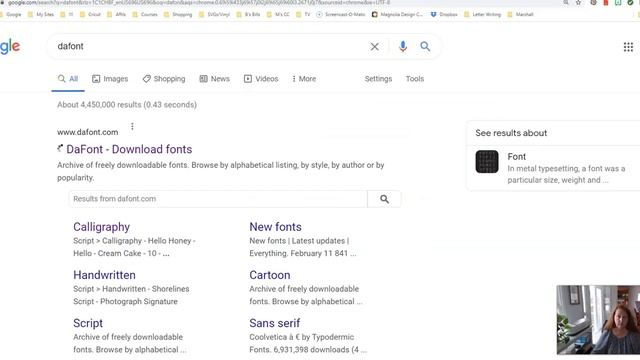Click the zoom magnifier icon in the address bar

click(566, 2)
